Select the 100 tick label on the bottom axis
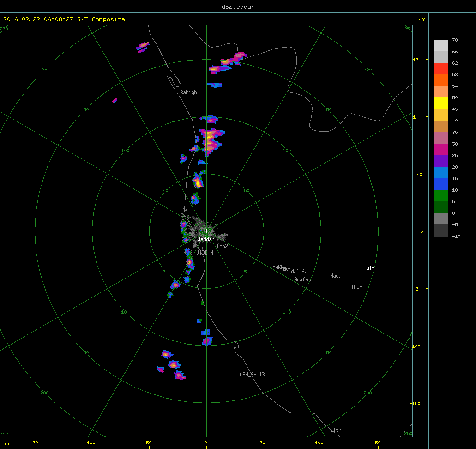This screenshot has width=476, height=449. click(319, 443)
